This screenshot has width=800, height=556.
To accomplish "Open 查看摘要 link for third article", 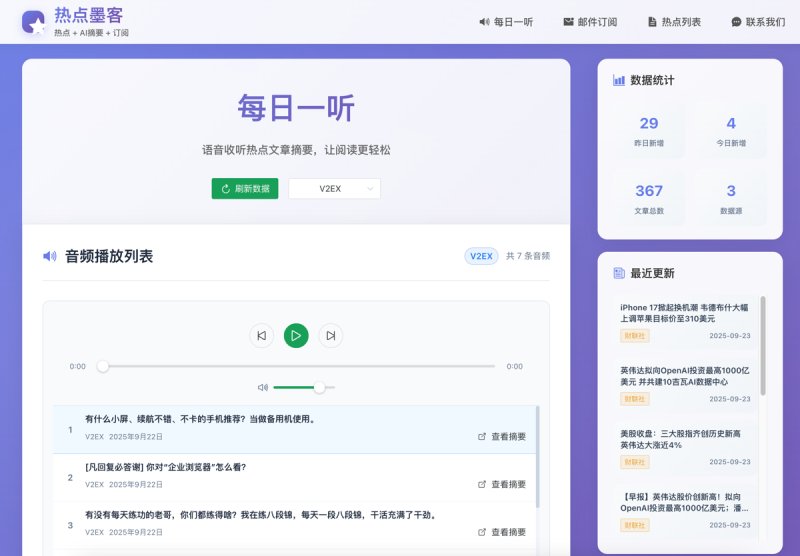I will [502, 532].
